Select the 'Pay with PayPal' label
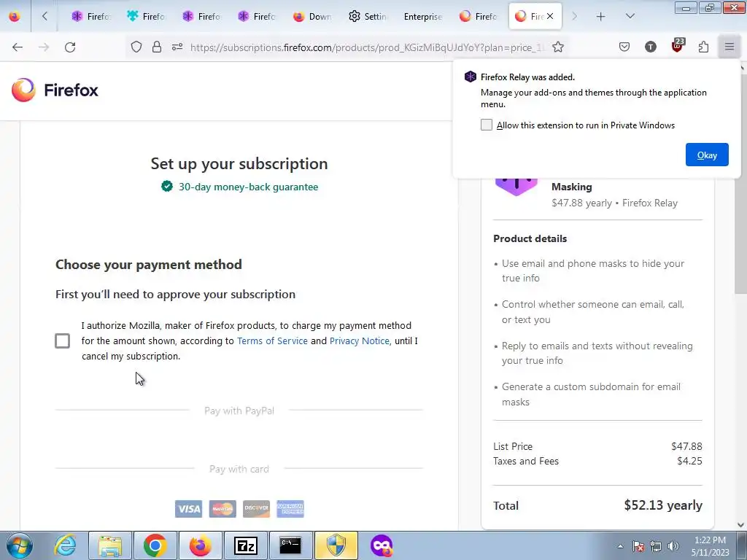 (239, 411)
